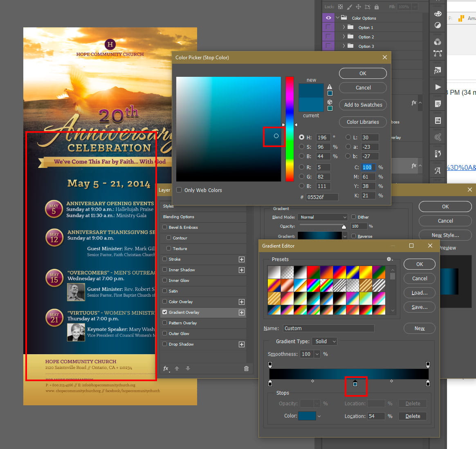Open the Blend Mode Normal dropdown
Image resolution: width=476 pixels, height=449 pixels.
(x=322, y=217)
